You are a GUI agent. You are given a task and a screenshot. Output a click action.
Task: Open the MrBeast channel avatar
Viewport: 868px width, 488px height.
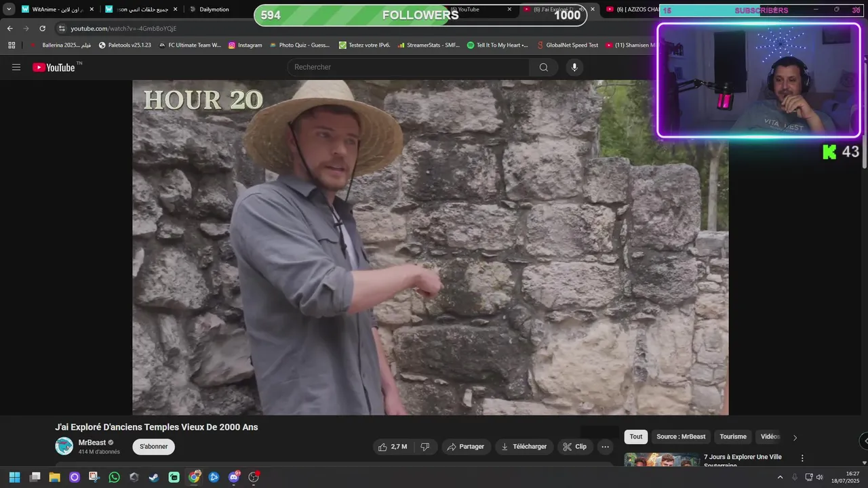point(64,446)
